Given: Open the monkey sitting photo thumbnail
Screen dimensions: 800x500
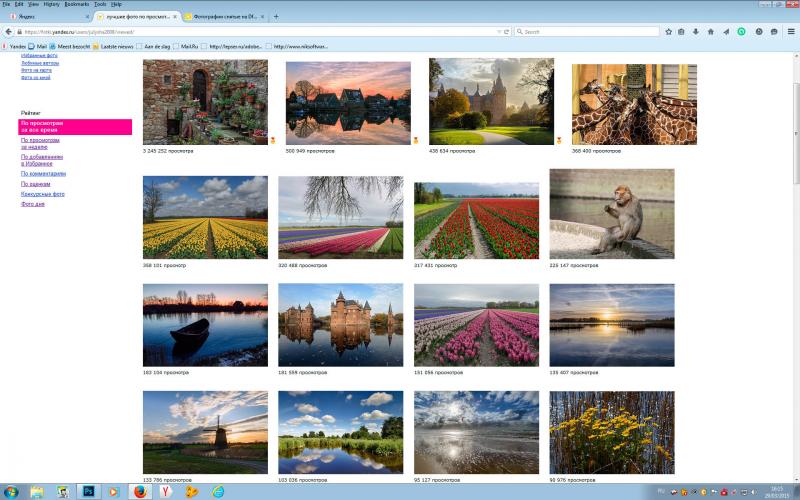Looking at the screenshot, I should click(612, 214).
